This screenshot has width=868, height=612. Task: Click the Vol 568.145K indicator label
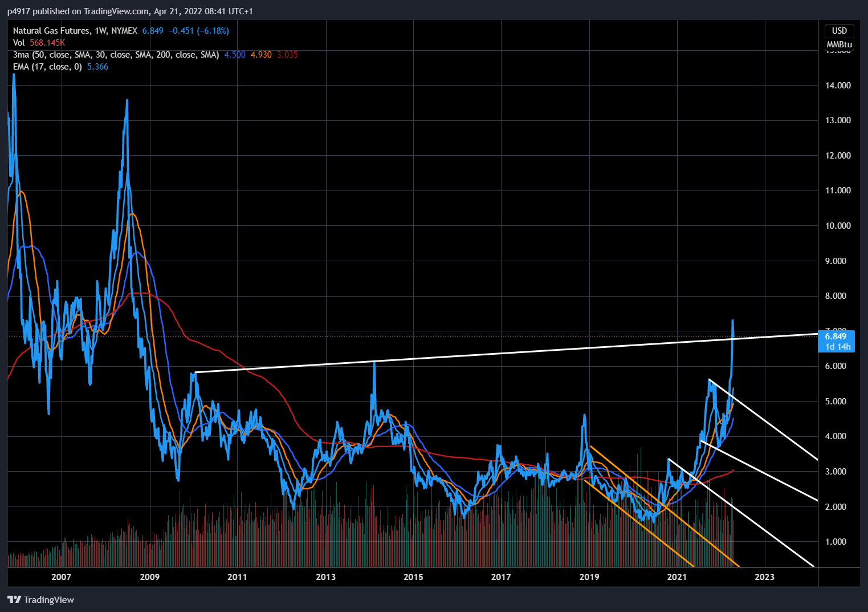tap(39, 43)
